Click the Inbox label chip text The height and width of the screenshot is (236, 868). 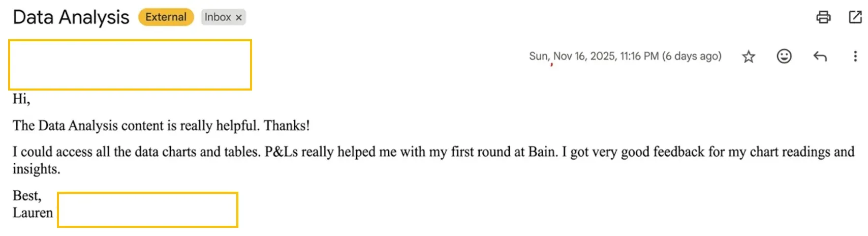pyautogui.click(x=218, y=17)
